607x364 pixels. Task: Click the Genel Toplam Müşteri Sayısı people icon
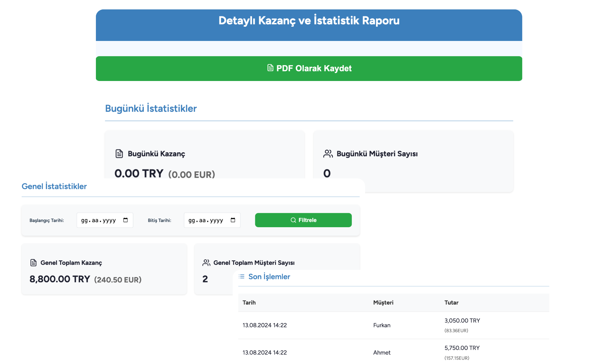click(206, 263)
